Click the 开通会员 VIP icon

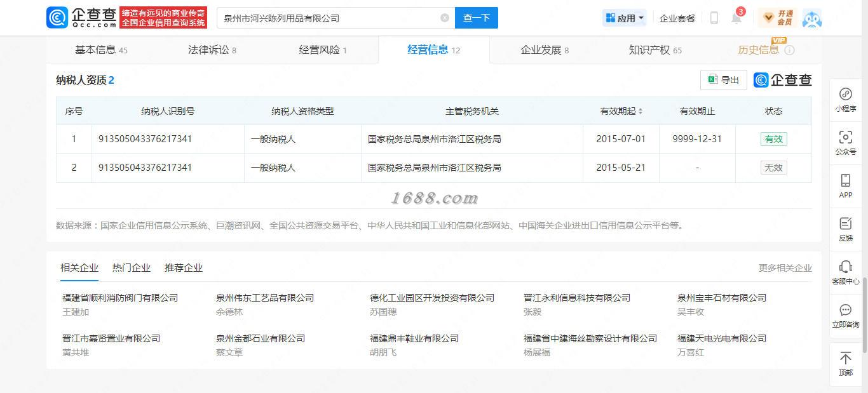(x=778, y=18)
